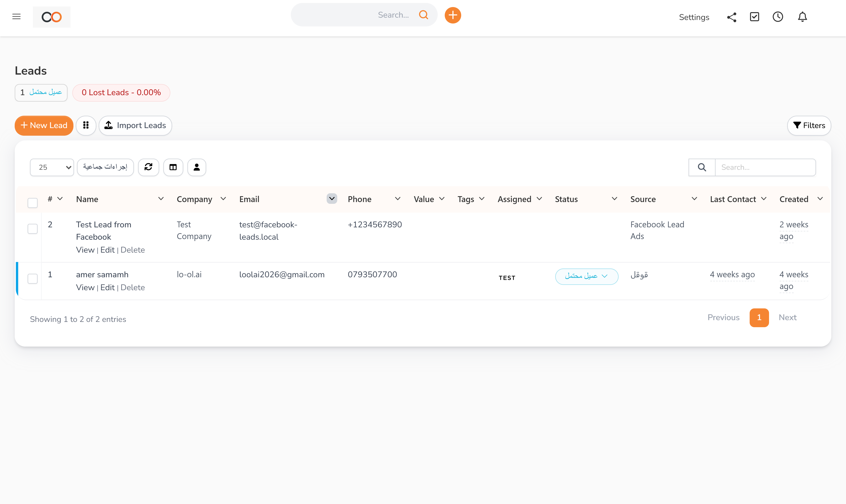846x504 pixels.
Task: Open Settings in top navigation
Action: click(x=694, y=17)
